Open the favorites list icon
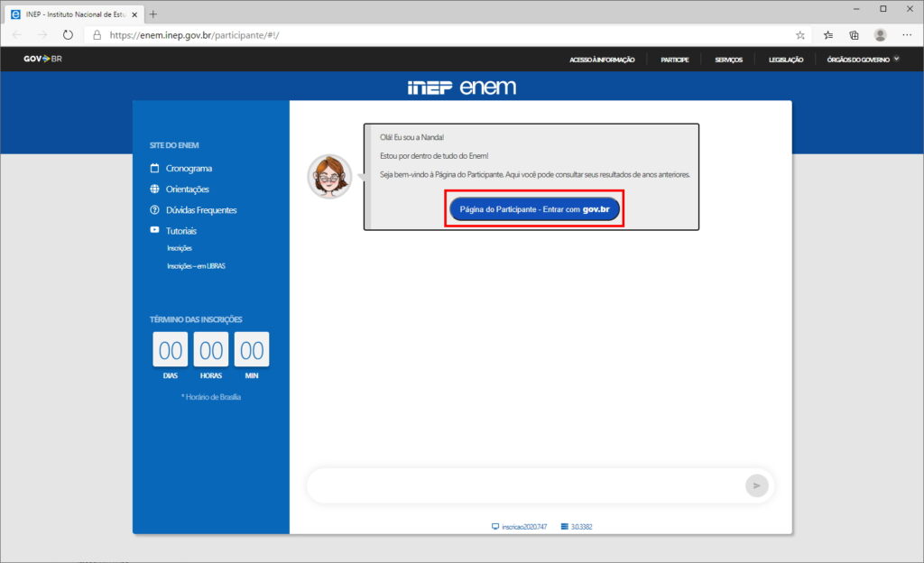 click(828, 35)
